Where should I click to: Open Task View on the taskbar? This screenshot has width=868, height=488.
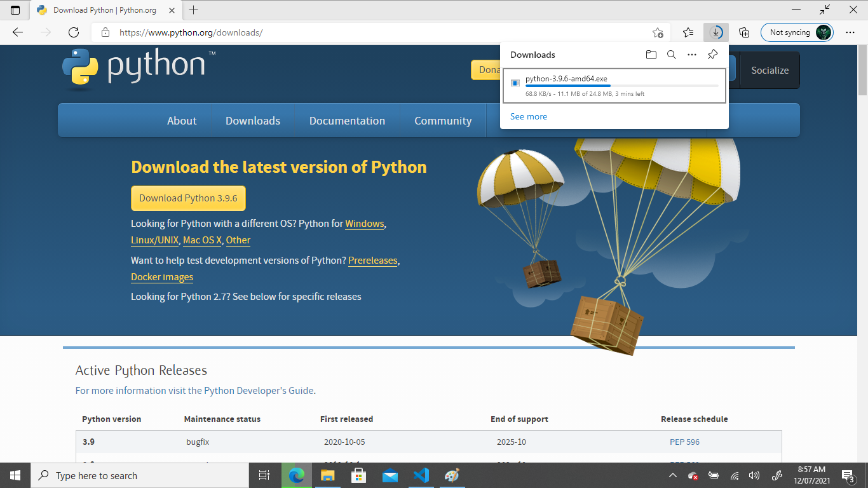(x=264, y=475)
